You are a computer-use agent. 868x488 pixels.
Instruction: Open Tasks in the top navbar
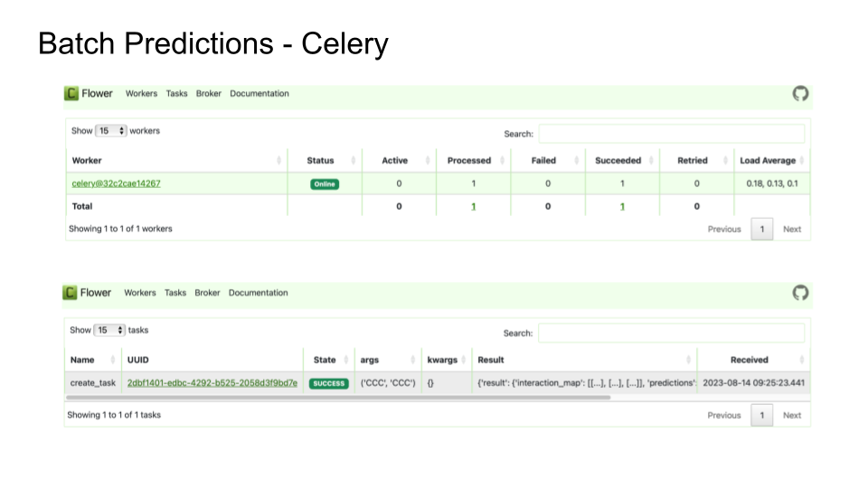point(176,94)
